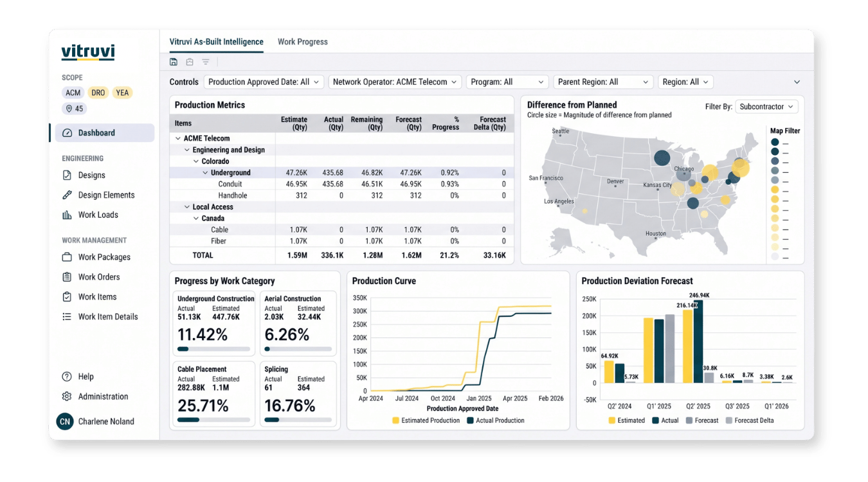Open the Region: All dropdown

click(685, 82)
